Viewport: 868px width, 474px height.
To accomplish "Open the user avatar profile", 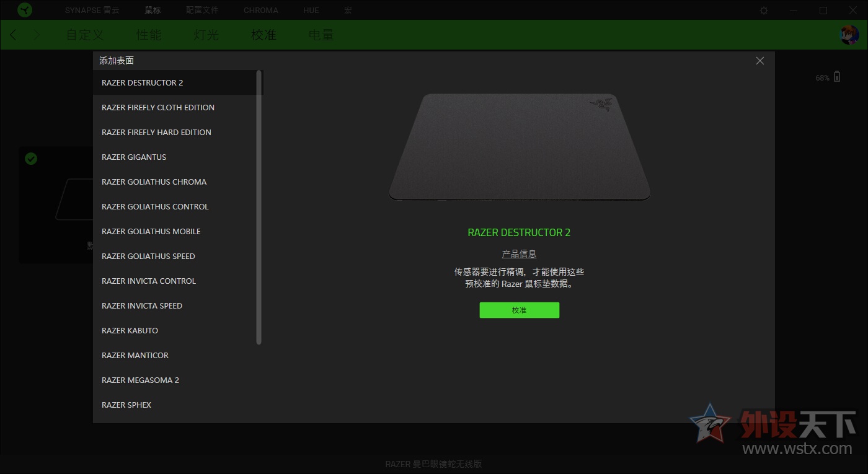I will pos(849,35).
